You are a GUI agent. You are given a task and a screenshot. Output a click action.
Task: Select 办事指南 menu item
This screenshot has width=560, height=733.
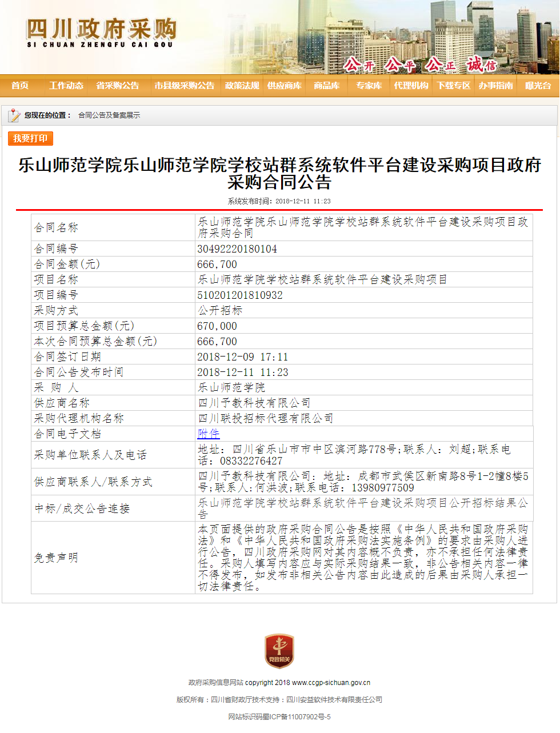pyautogui.click(x=495, y=86)
